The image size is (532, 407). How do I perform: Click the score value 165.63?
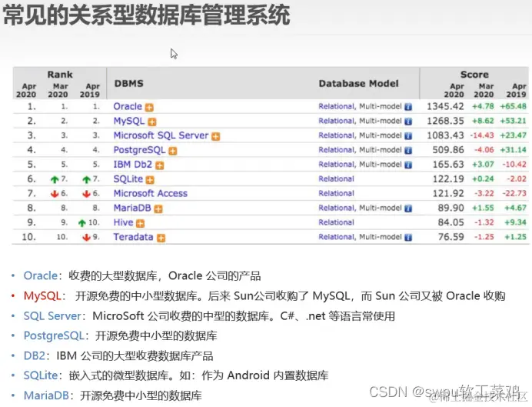pos(448,165)
